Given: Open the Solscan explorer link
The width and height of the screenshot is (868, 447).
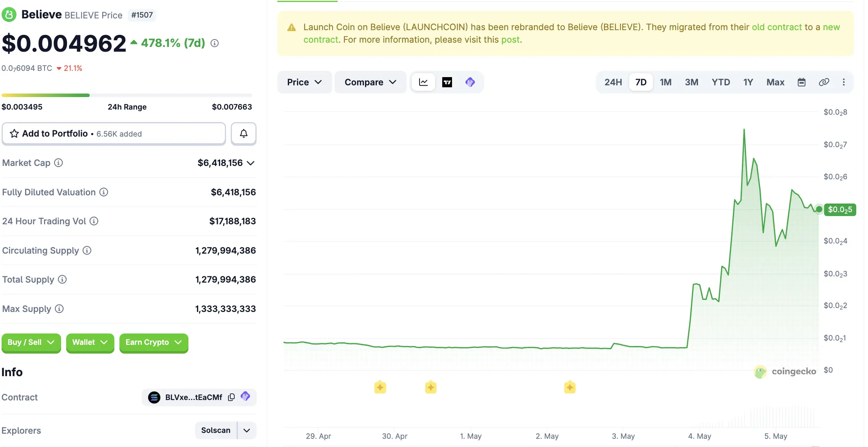Looking at the screenshot, I should 216,431.
